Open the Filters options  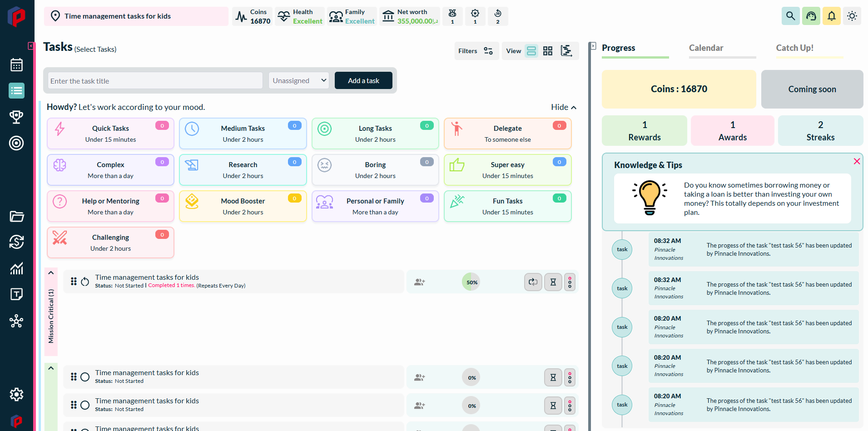[476, 51]
